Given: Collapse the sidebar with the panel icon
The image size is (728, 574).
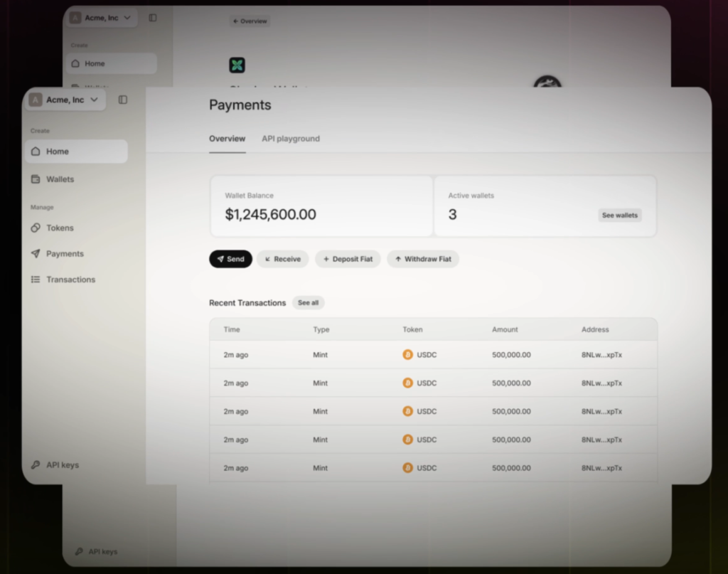Looking at the screenshot, I should click(122, 100).
